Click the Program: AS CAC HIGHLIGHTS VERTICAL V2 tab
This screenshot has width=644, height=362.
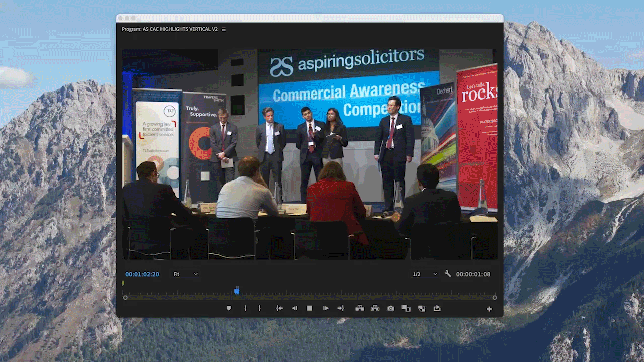tap(170, 29)
